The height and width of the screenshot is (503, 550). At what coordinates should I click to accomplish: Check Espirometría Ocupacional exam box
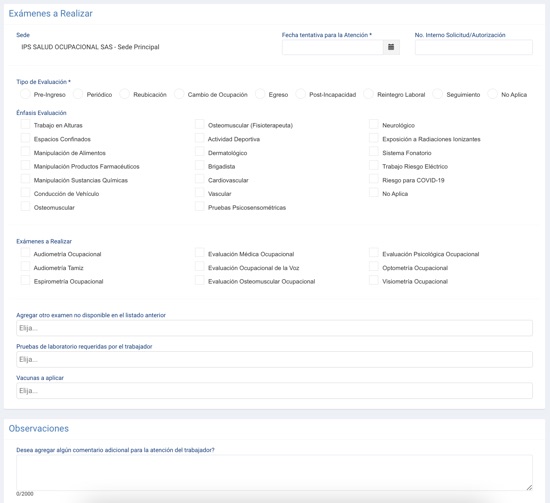(25, 280)
